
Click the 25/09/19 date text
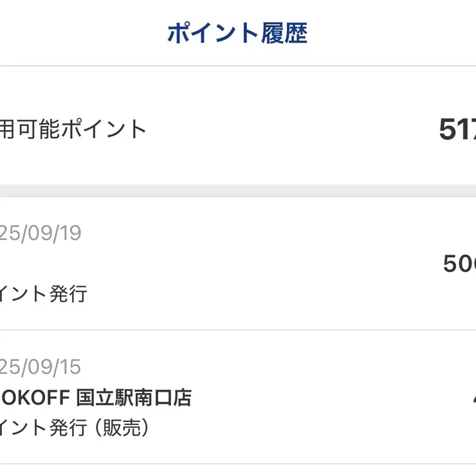(x=40, y=233)
